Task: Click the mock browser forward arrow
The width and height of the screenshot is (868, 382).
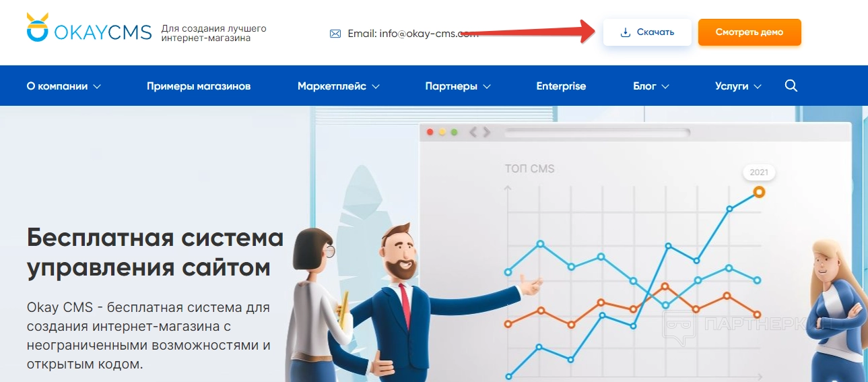Action: coord(486,132)
